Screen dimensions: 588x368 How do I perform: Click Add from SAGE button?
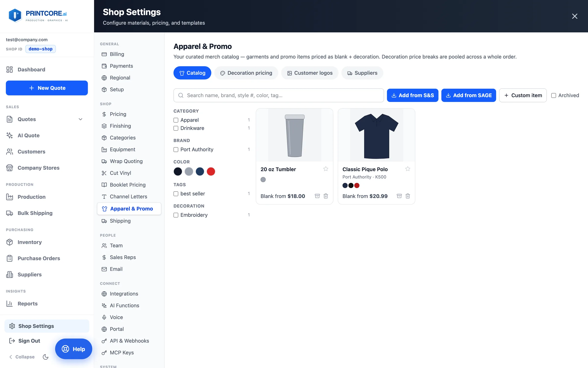[468, 95]
